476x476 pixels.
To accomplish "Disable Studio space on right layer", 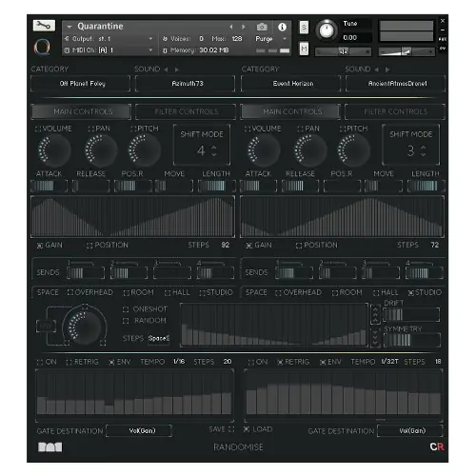I will pos(411,293).
